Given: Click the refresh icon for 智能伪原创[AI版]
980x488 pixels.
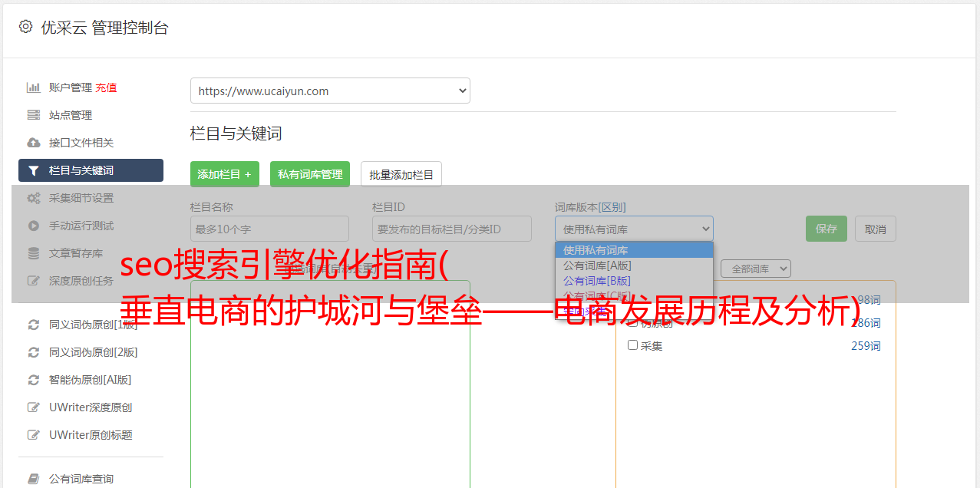Looking at the screenshot, I should (x=33, y=380).
